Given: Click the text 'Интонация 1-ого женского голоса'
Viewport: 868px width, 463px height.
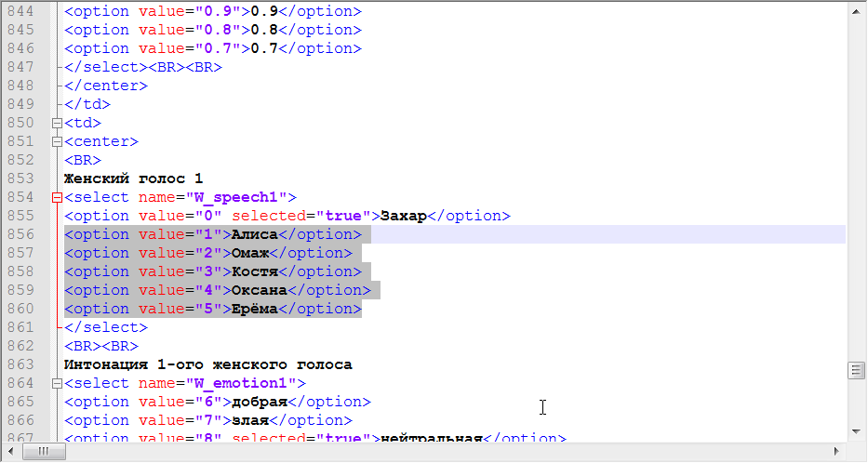Looking at the screenshot, I should pyautogui.click(x=208, y=364).
